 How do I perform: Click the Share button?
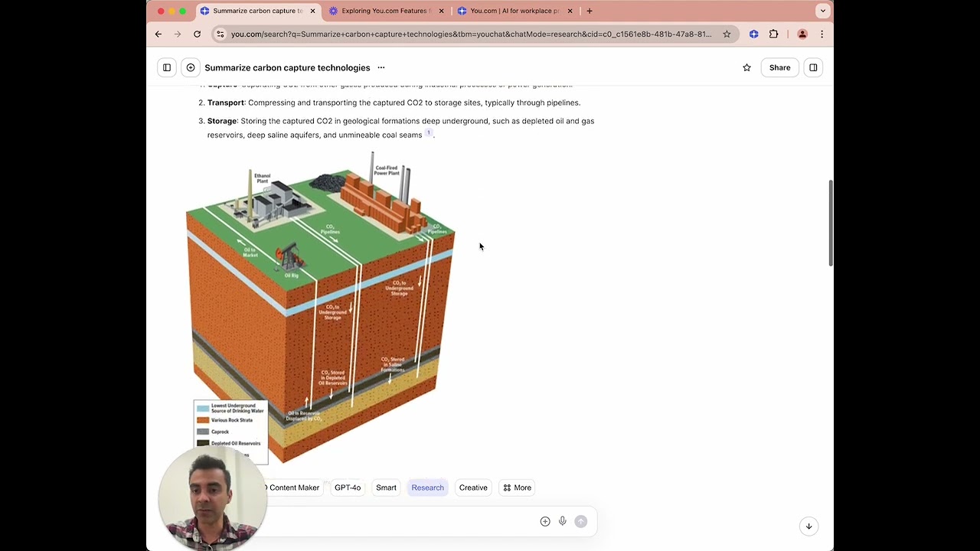click(x=779, y=67)
